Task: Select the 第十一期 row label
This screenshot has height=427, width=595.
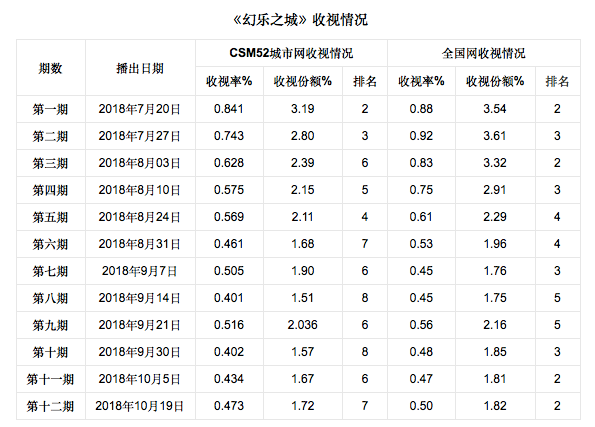Action: 50,379
